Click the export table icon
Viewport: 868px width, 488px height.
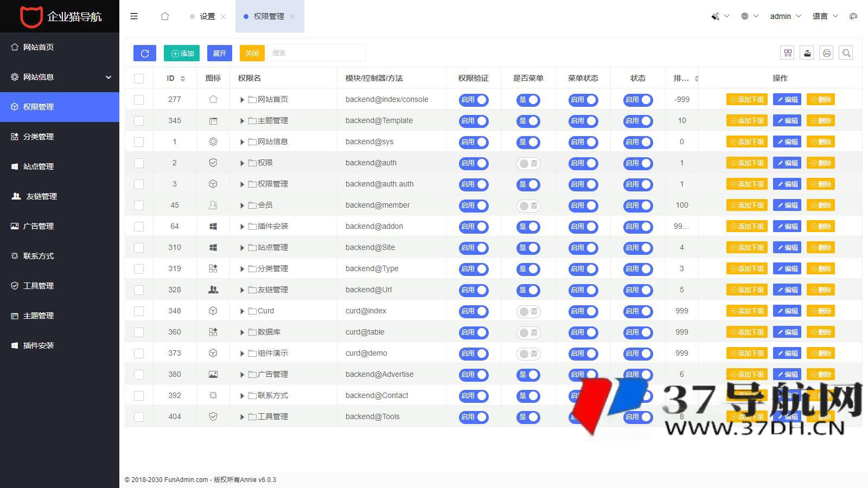click(807, 53)
